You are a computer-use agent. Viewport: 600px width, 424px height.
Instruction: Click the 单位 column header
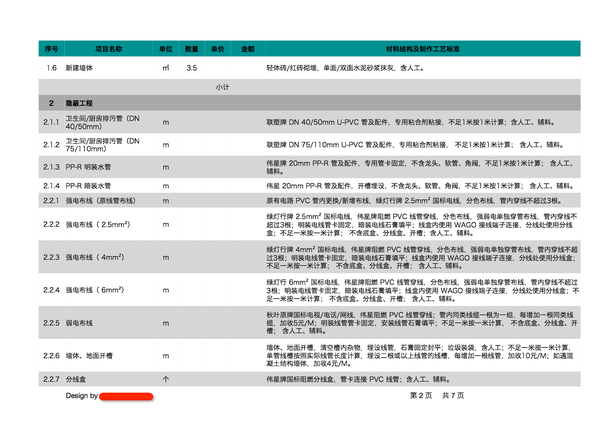click(x=166, y=49)
